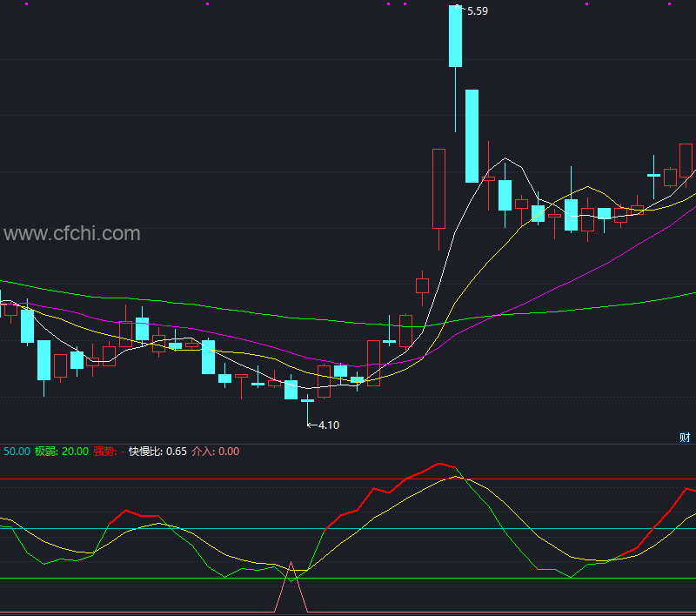The width and height of the screenshot is (696, 616).
Task: Select the pink 介入 signal spike in indicator panel
Action: click(291, 587)
